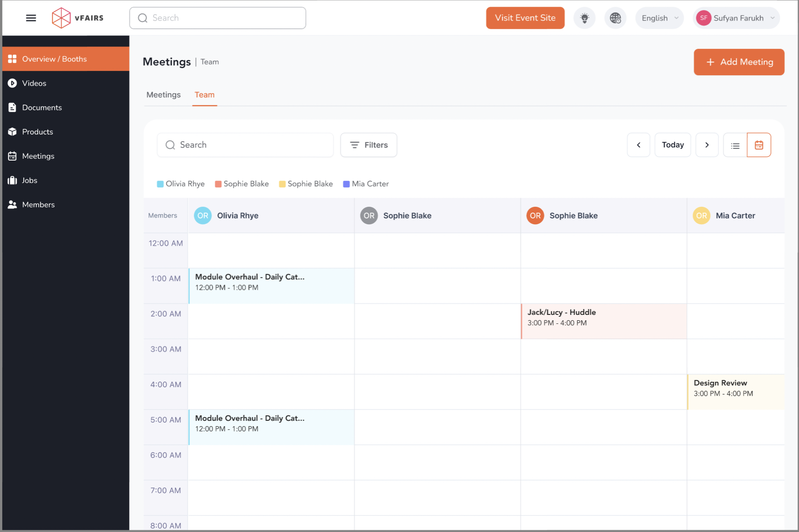This screenshot has height=532, width=799.
Task: Expand the English language dropdown
Action: (x=659, y=18)
